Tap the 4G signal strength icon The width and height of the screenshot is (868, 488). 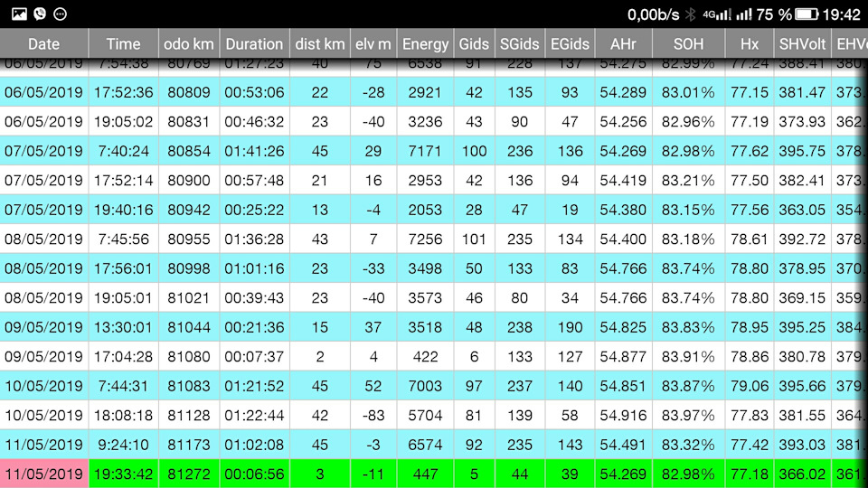[x=717, y=14]
